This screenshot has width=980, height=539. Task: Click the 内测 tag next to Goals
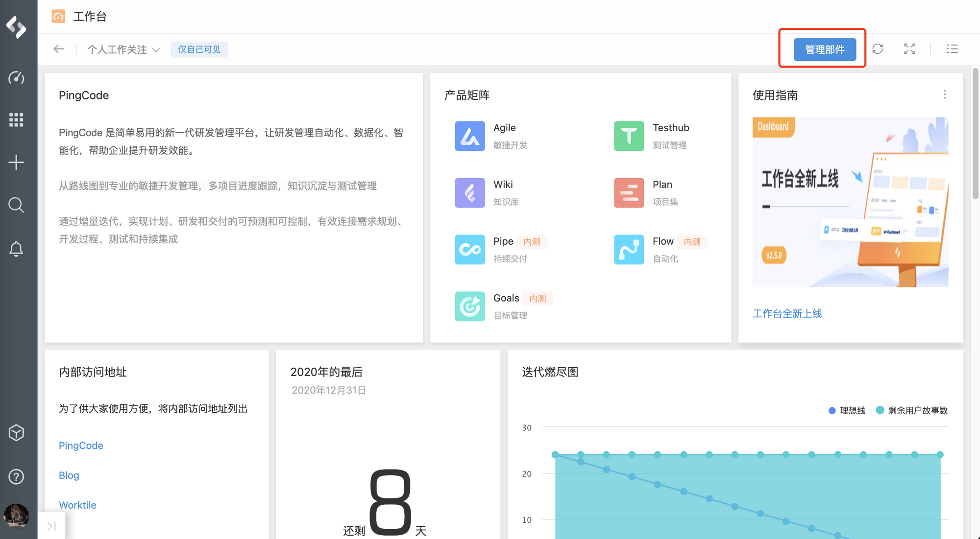click(x=538, y=299)
